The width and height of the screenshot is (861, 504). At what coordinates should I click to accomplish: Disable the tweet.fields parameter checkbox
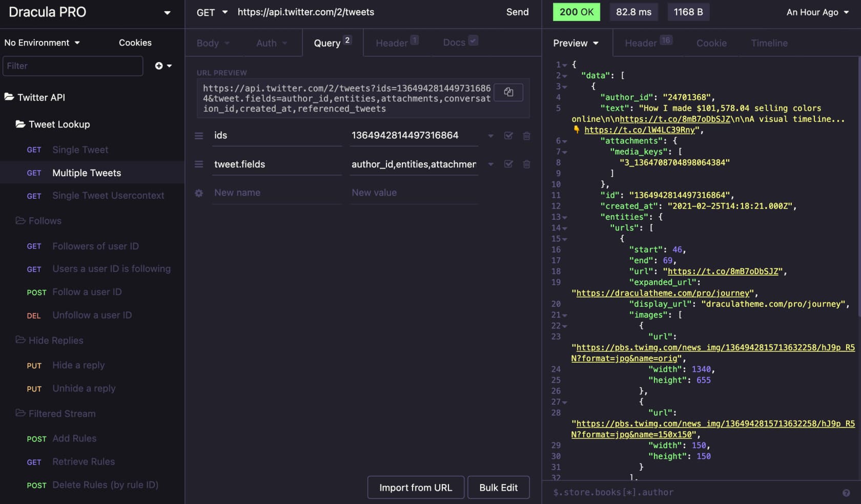pos(508,164)
